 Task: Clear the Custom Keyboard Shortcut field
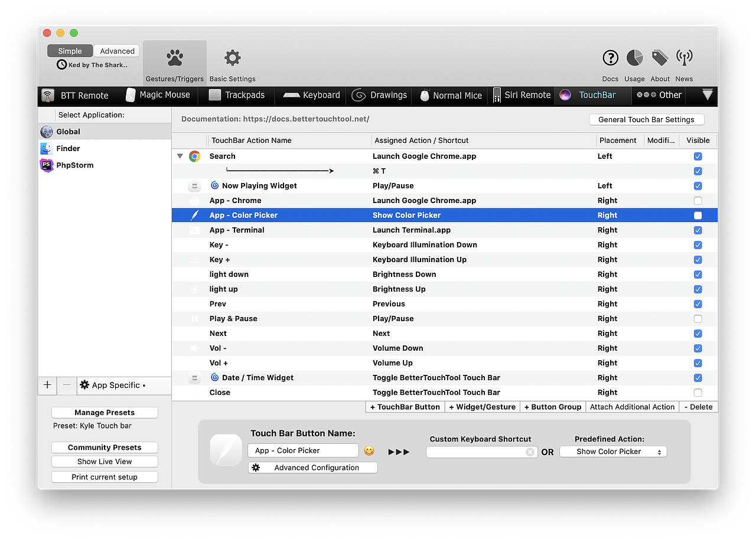tap(530, 452)
